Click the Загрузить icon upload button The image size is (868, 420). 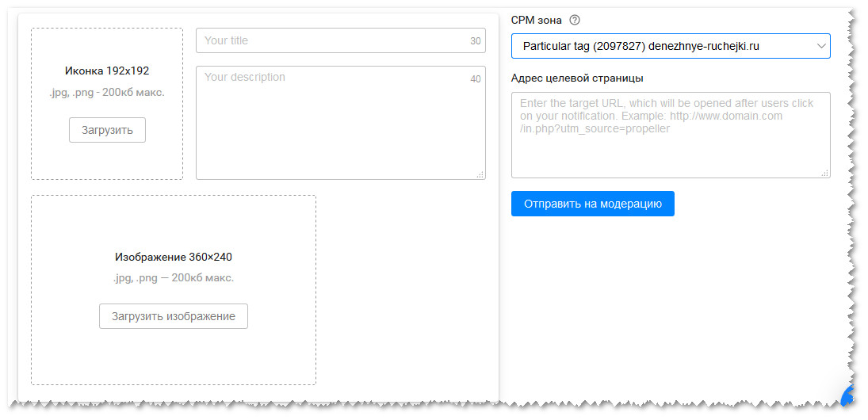click(107, 130)
